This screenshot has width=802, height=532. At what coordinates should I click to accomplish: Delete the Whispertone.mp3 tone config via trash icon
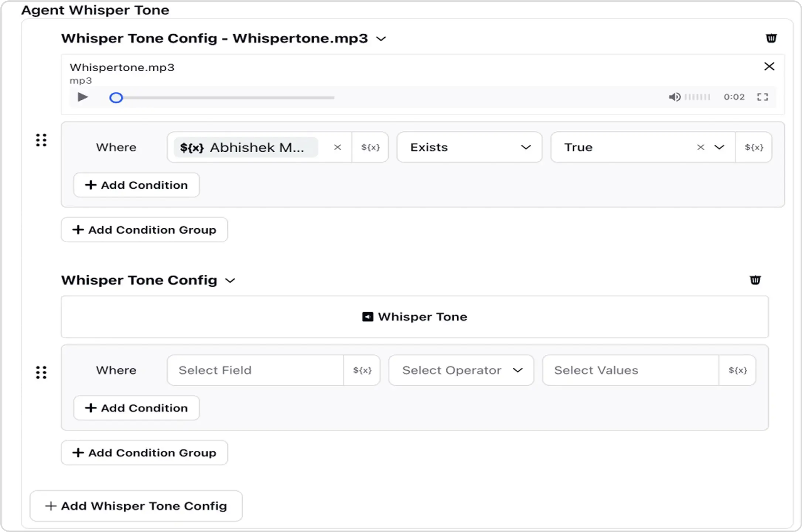click(771, 38)
